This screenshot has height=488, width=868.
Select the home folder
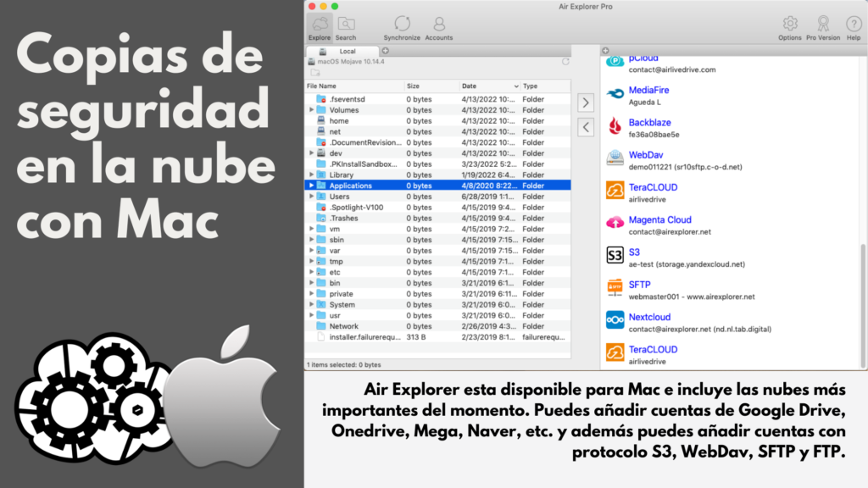tap(438, 120)
